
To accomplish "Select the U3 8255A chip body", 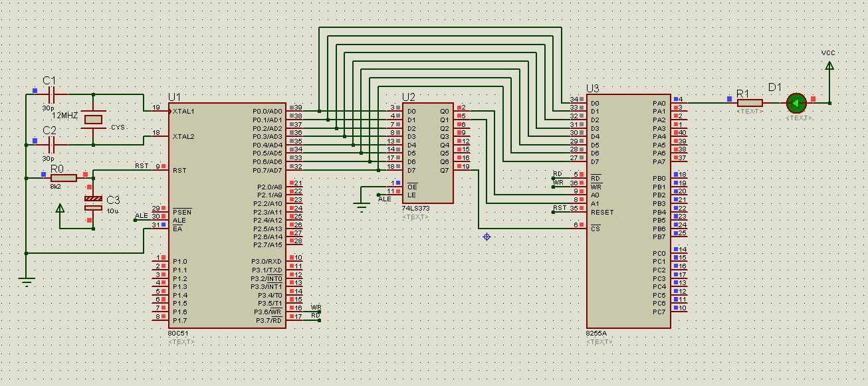I will 628,211.
